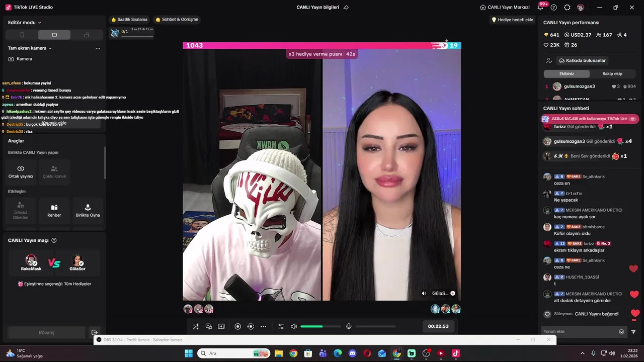
Task: Open notifications bell with 99+ badge
Action: click(x=541, y=7)
